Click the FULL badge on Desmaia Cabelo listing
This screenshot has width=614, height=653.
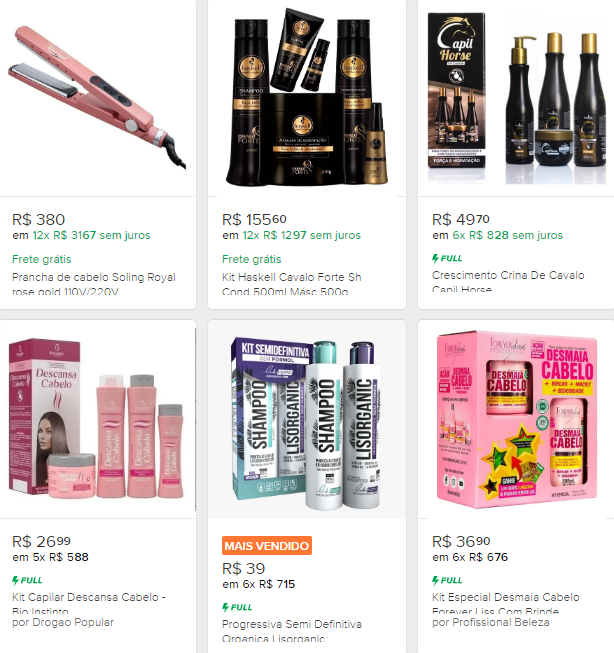(x=447, y=580)
